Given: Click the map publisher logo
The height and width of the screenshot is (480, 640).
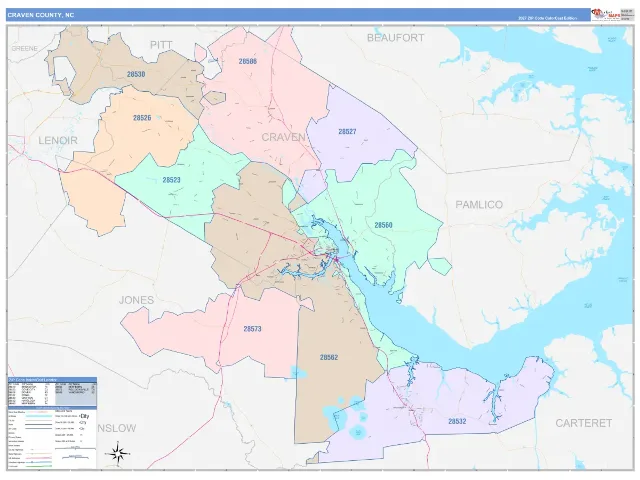Looking at the screenshot, I should (605, 15).
